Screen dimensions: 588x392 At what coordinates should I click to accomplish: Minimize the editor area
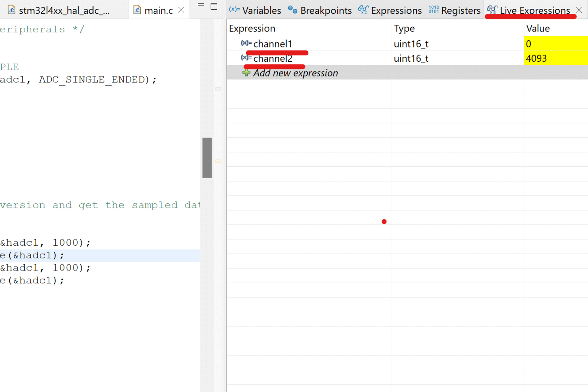pyautogui.click(x=201, y=5)
